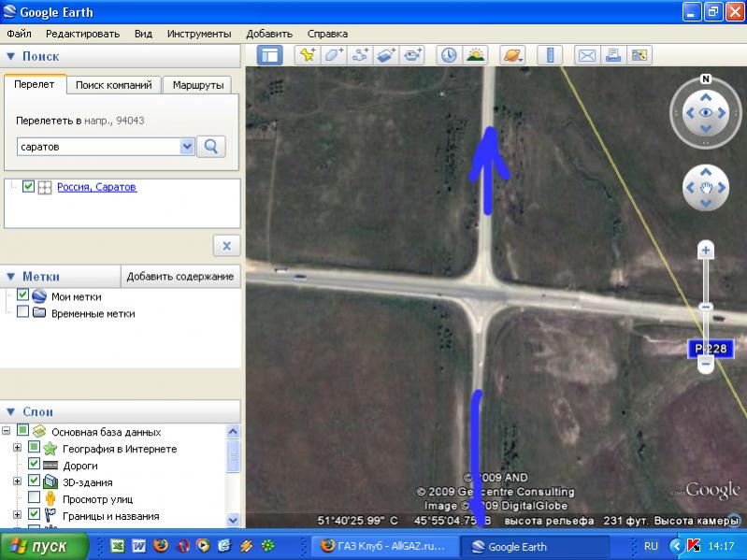Open the planet switcher icon
Image resolution: width=747 pixels, height=560 pixels.
[512, 55]
